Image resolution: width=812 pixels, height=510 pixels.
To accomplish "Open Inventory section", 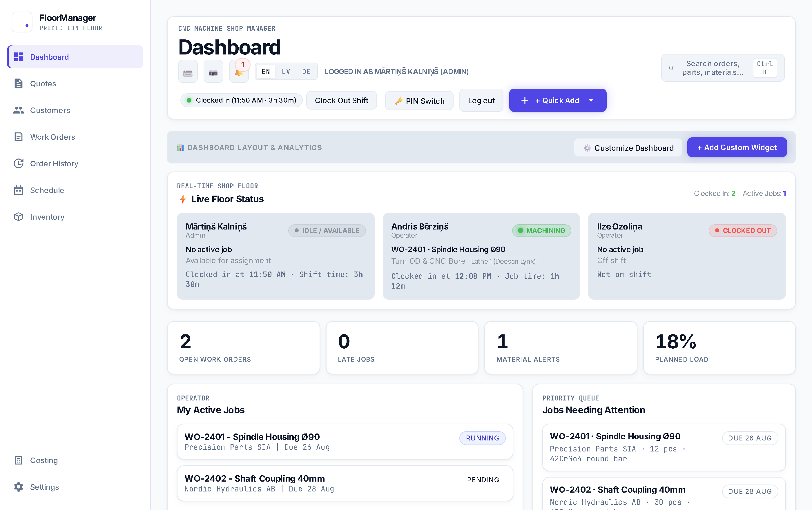I will click(x=75, y=216).
